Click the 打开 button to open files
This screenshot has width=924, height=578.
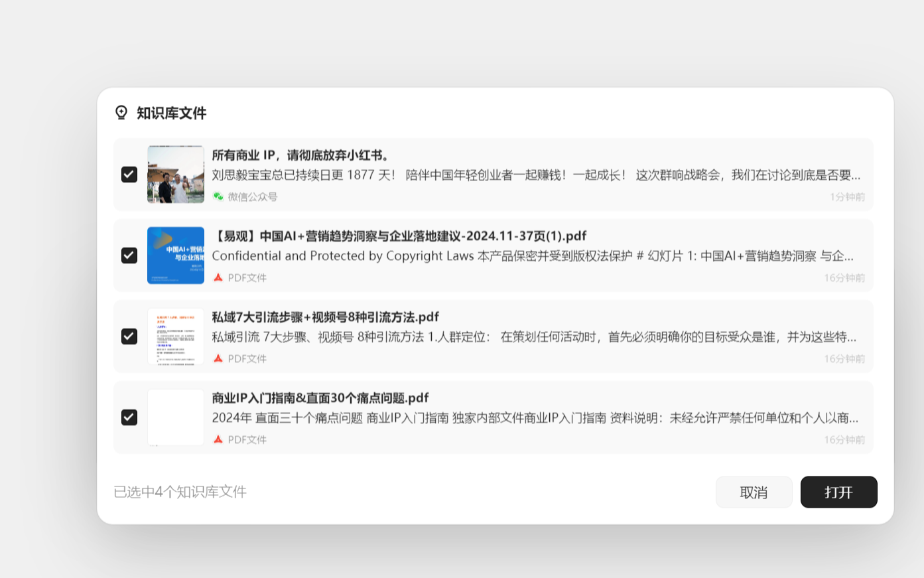(x=838, y=492)
